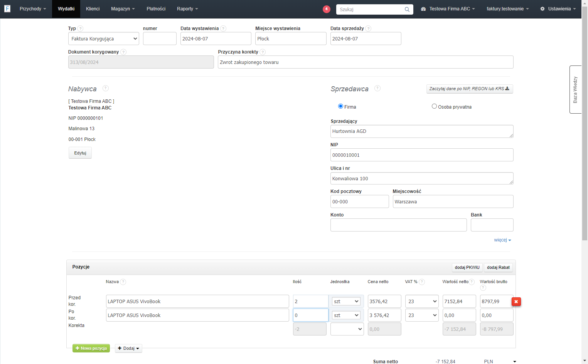The height and width of the screenshot is (364, 588).
Task: Delete the LAPTOP ASUS VivoBook position row
Action: (x=516, y=302)
